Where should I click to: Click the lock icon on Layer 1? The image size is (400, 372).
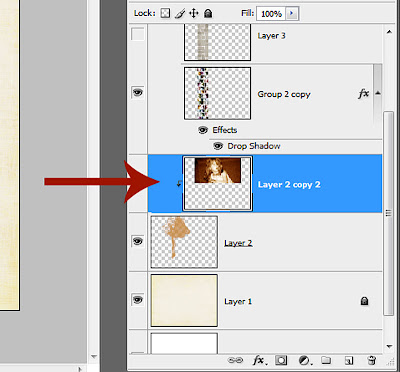pyautogui.click(x=364, y=301)
